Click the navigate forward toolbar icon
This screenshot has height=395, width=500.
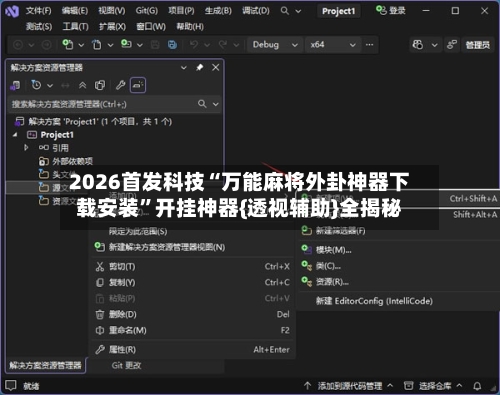click(47, 45)
